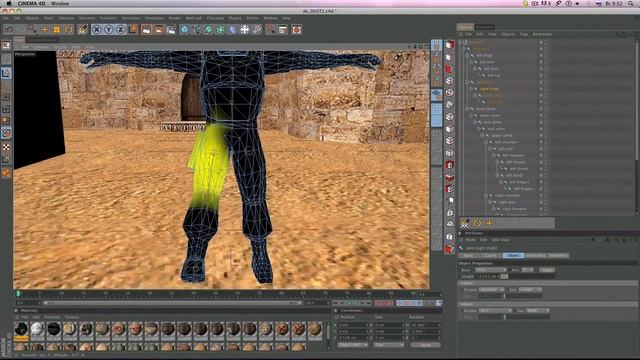Switch to the Basic tab in Attributes

469,256
